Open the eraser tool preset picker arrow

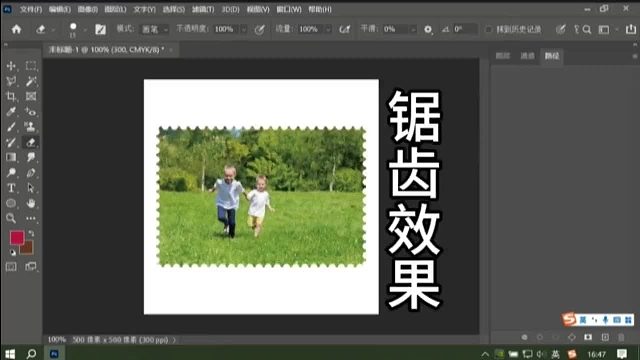point(53,30)
